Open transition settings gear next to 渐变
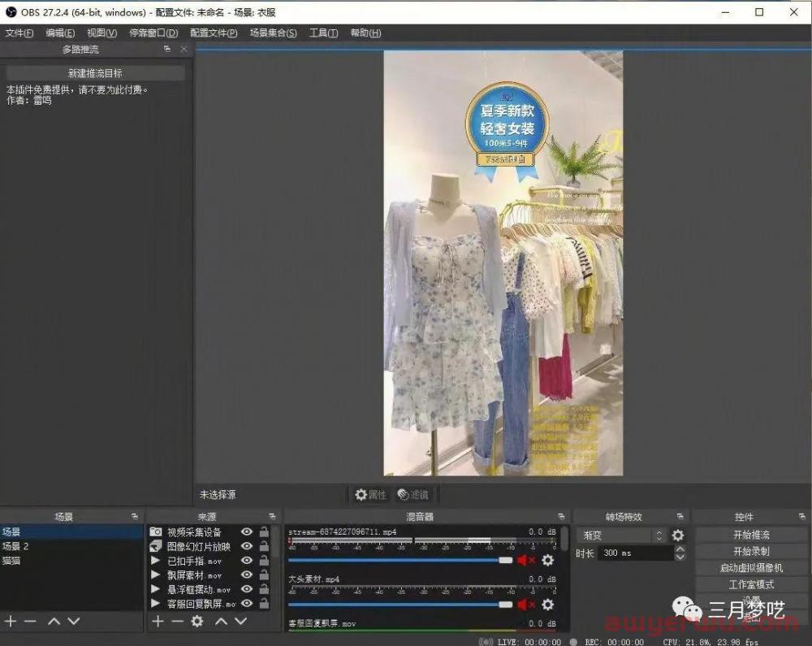 [678, 535]
